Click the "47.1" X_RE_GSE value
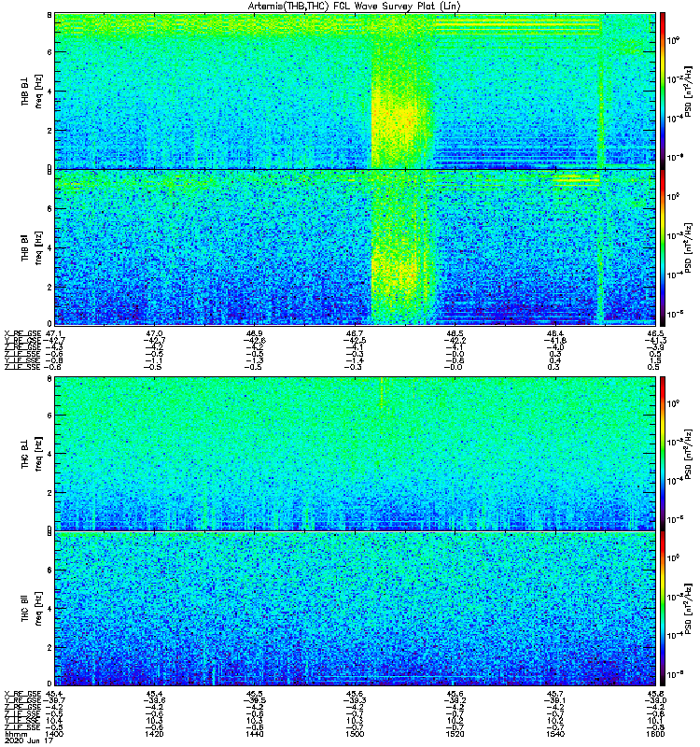Viewport: 700px width, 747px height. 55,333
